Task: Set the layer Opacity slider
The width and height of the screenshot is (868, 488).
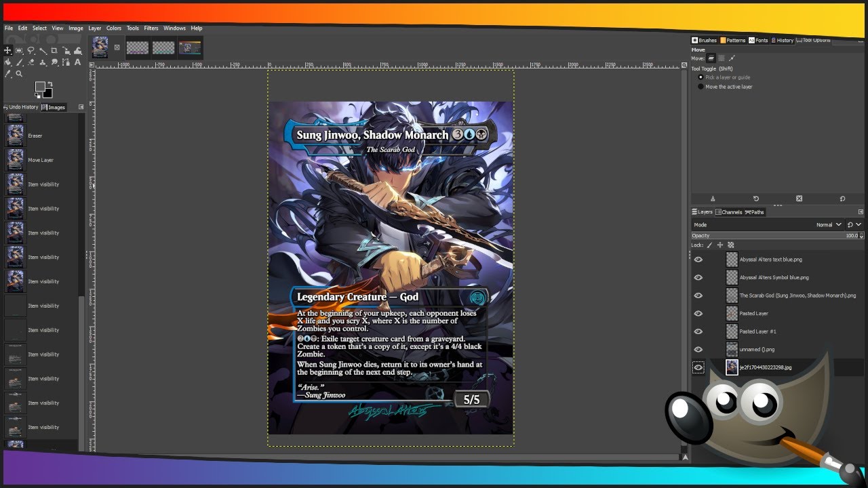Action: tap(774, 235)
